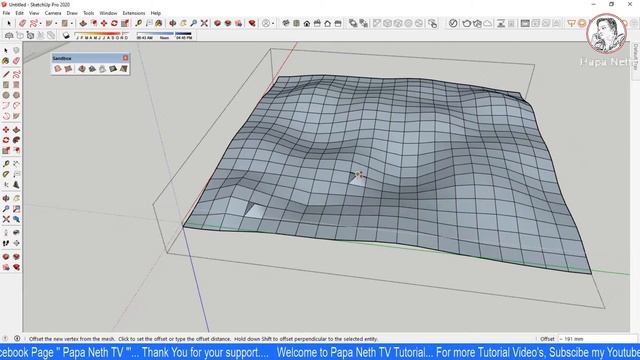Open the Tools menu

pyautogui.click(x=89, y=13)
